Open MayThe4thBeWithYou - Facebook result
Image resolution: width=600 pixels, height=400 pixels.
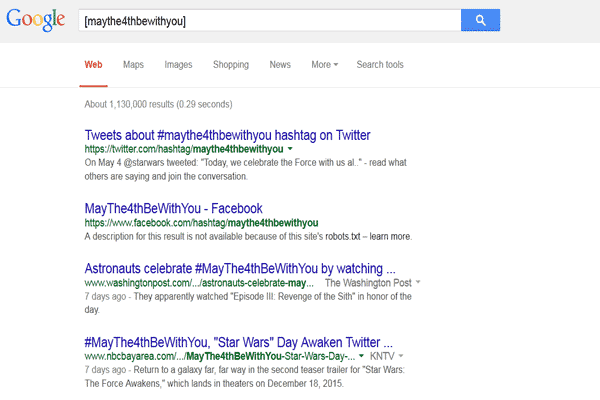pos(173,209)
